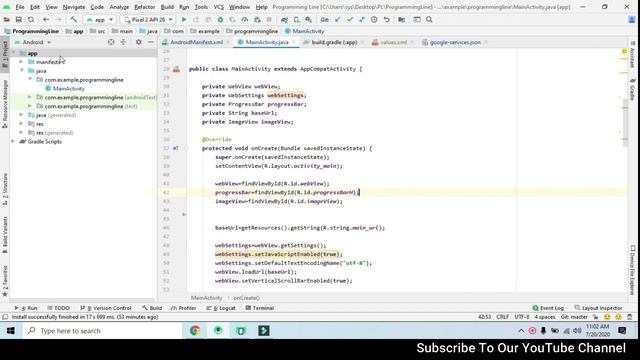Click the Git commit checkmark icon
The height and width of the screenshot is (360, 640).
350,20
